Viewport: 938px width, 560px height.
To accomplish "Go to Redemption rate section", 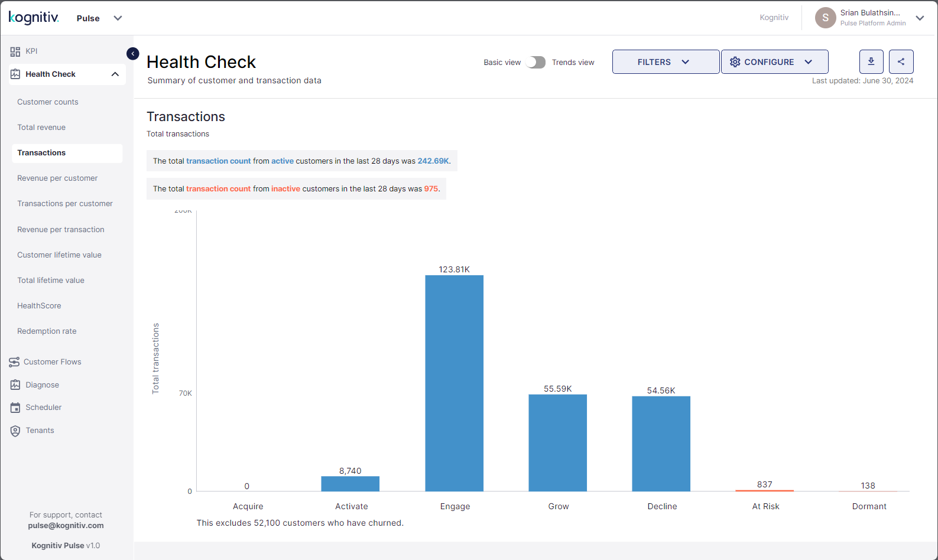I will click(47, 331).
